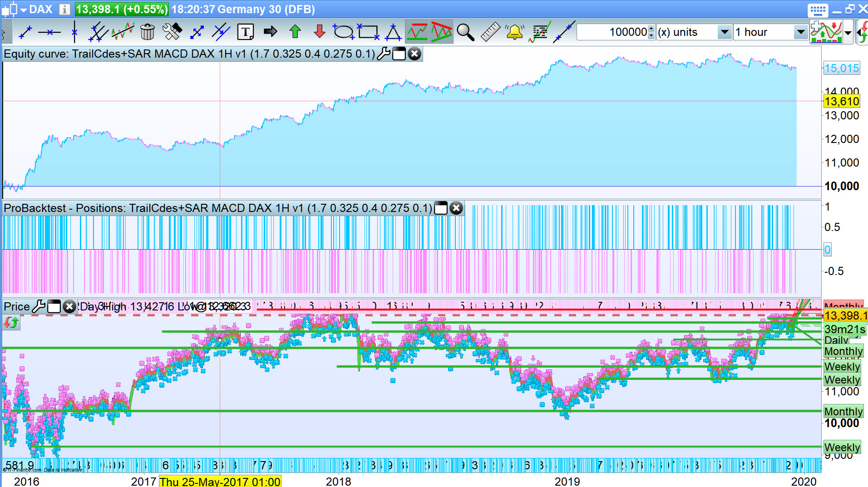Viewport: 868px width, 487px height.
Task: Select the blue diagonal resize arrow tool
Action: click(x=197, y=32)
